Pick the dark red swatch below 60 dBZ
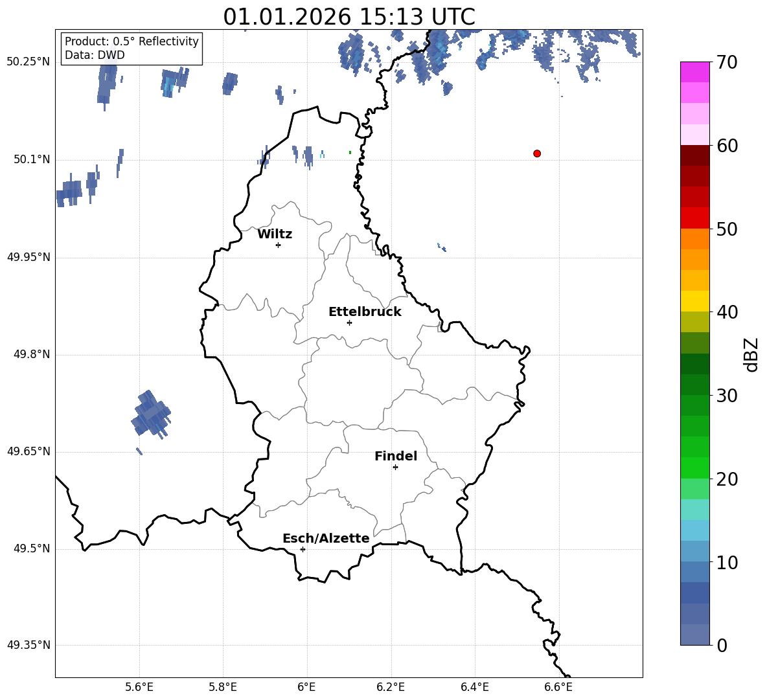767x700 pixels. (694, 155)
